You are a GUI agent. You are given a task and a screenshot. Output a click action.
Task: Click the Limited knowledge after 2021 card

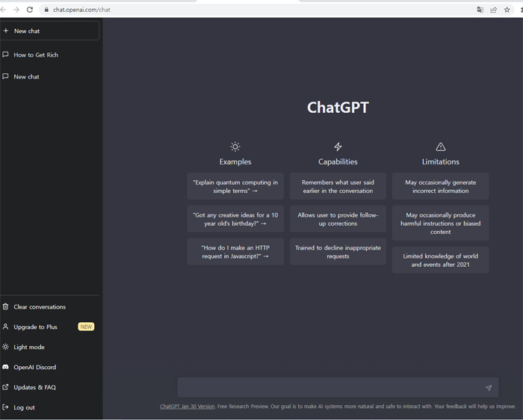pyautogui.click(x=441, y=260)
